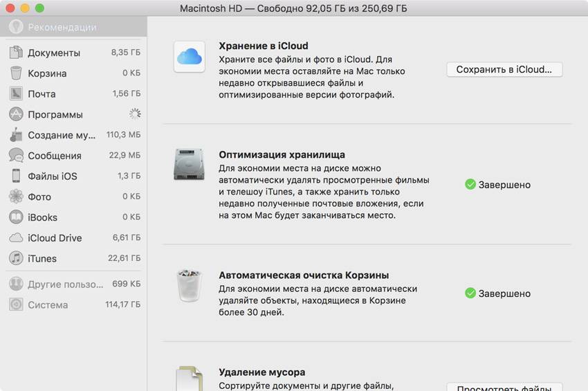Open the iCloud Drive category
Screen dimensions: 588x391
point(55,238)
